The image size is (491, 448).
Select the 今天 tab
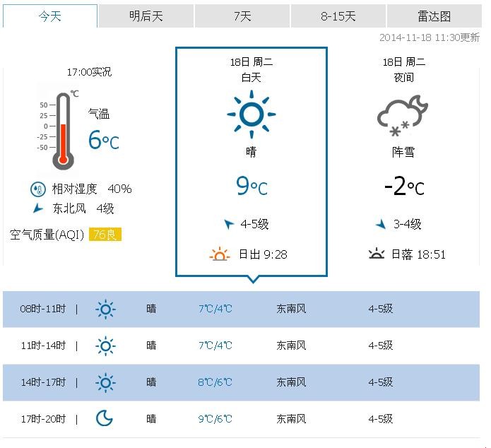click(50, 16)
